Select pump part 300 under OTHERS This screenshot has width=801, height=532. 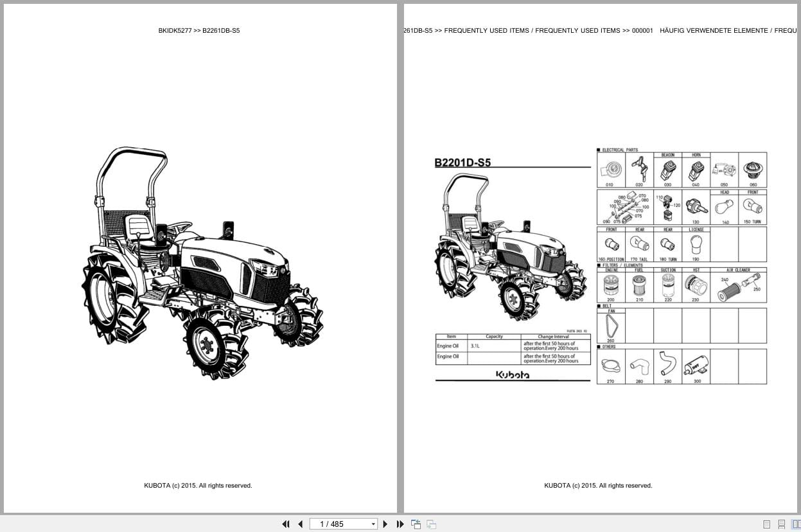pos(696,366)
